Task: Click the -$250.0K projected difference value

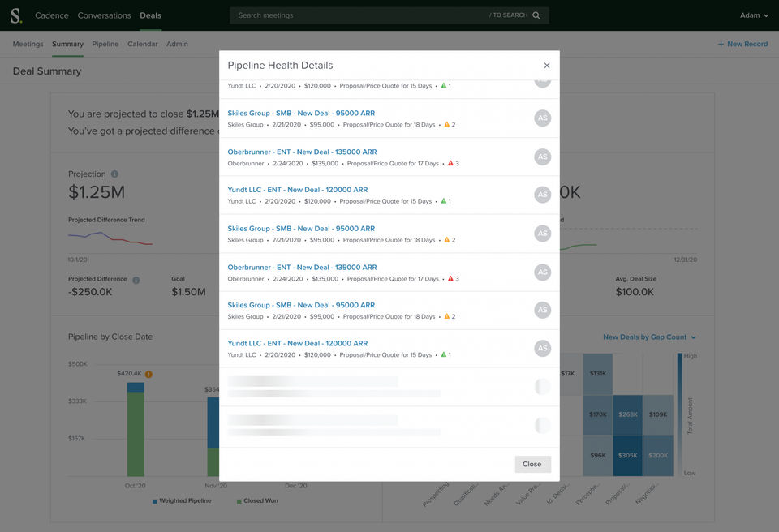Action: tap(90, 292)
